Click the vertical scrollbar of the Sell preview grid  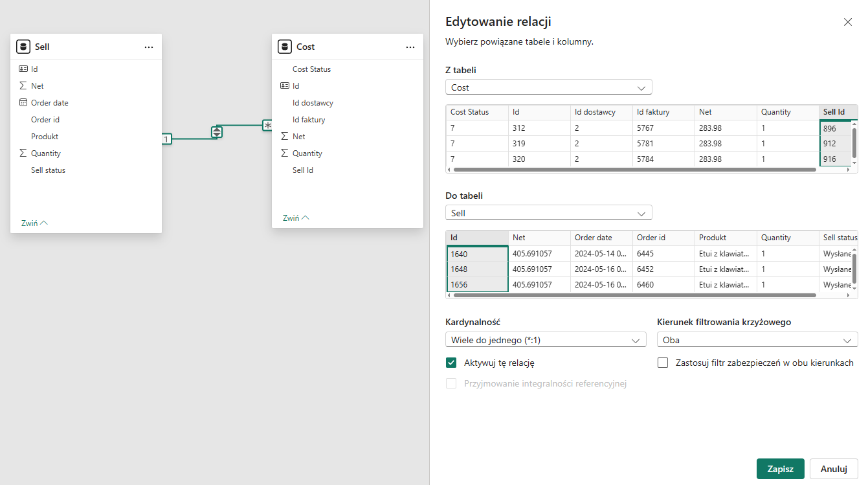click(854, 268)
